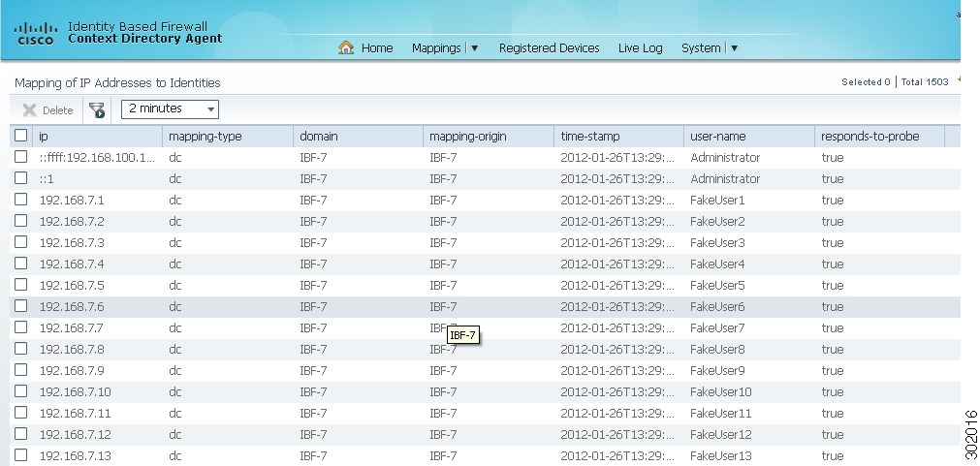Open the Live Log page
The width and height of the screenshot is (980, 466).
point(640,48)
